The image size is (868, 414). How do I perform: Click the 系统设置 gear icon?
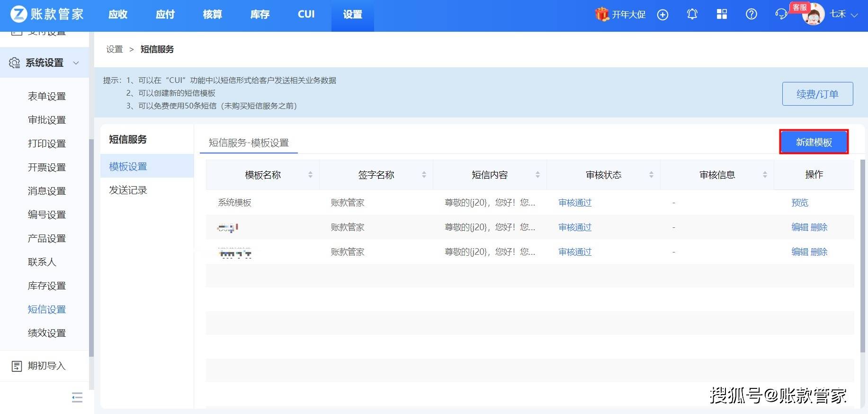pyautogui.click(x=15, y=63)
